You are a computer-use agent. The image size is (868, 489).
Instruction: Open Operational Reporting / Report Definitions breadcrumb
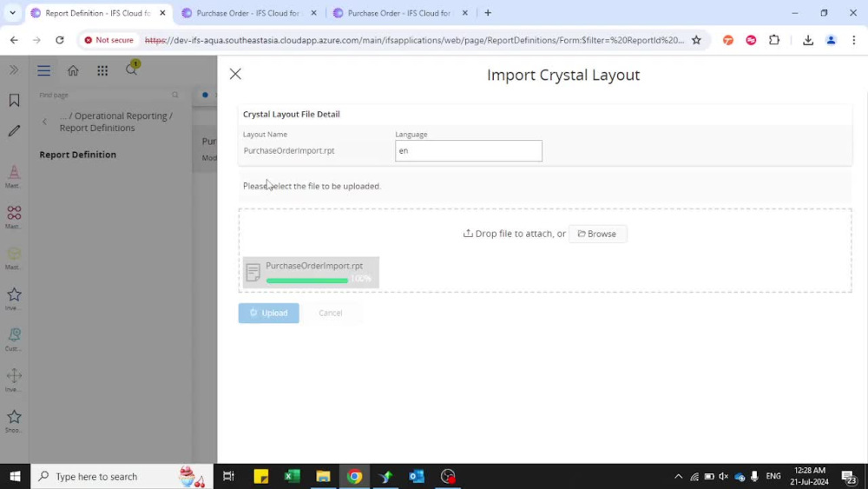point(116,122)
